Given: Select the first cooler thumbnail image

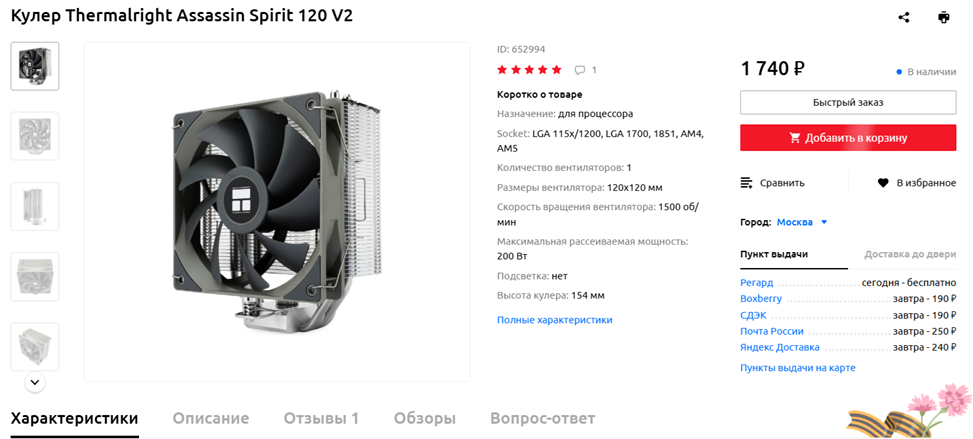Looking at the screenshot, I should coord(35,66).
